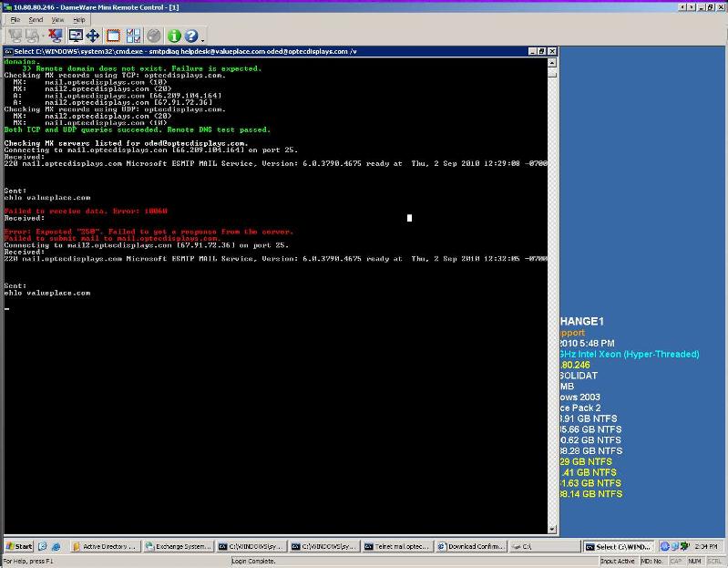Click the 2:34 PM taskbar clock
The width and height of the screenshot is (728, 568).
coord(706,547)
